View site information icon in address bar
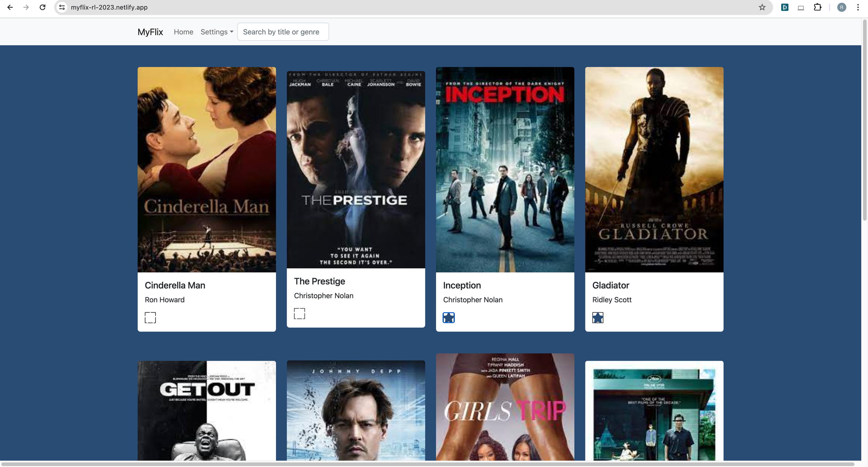 pyautogui.click(x=62, y=7)
